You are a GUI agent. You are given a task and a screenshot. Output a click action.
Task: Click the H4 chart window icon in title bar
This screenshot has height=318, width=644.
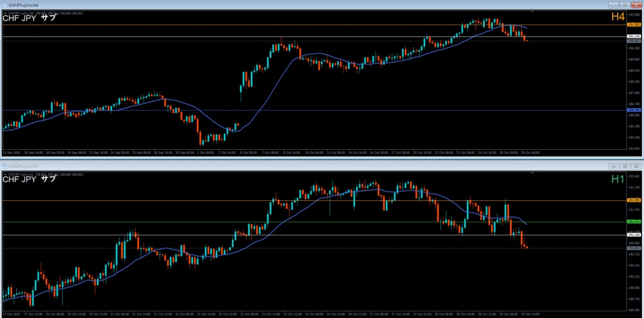tap(4, 4)
